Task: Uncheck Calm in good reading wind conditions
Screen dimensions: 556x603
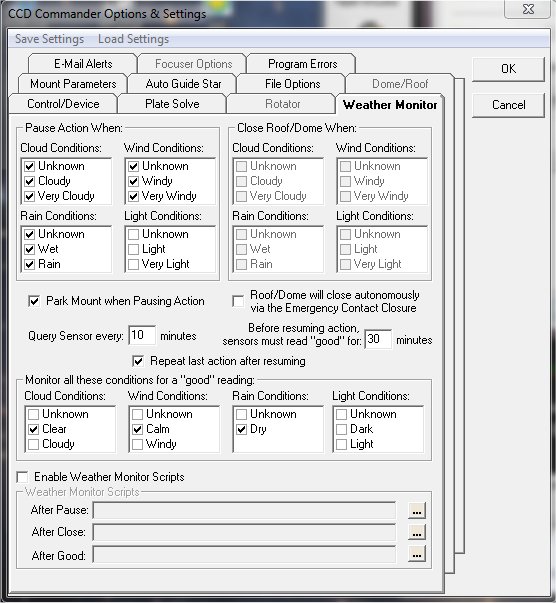Action: [x=137, y=429]
